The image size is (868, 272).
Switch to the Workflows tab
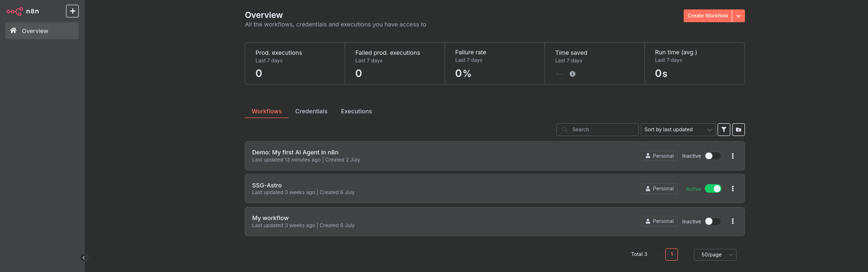pyautogui.click(x=266, y=111)
